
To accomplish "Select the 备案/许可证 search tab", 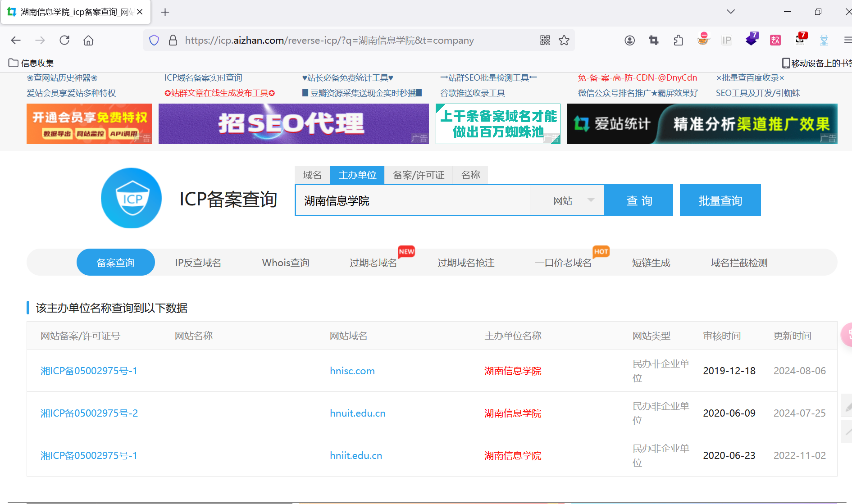I will (419, 175).
